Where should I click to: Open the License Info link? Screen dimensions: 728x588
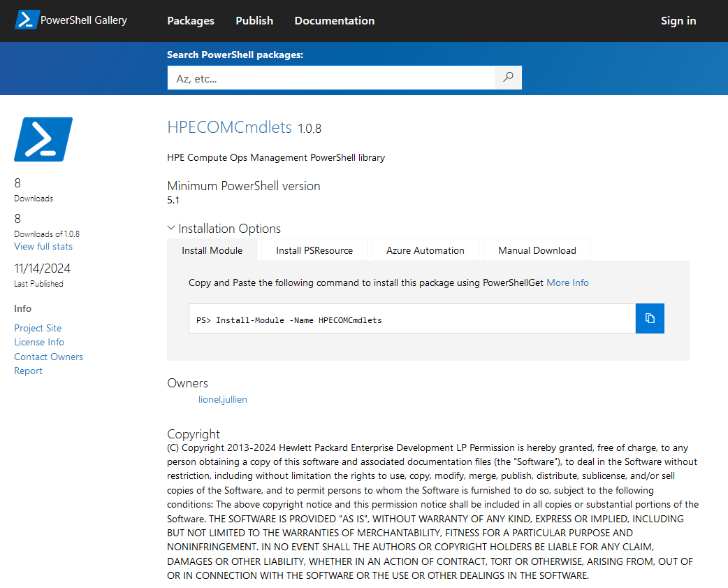39,342
